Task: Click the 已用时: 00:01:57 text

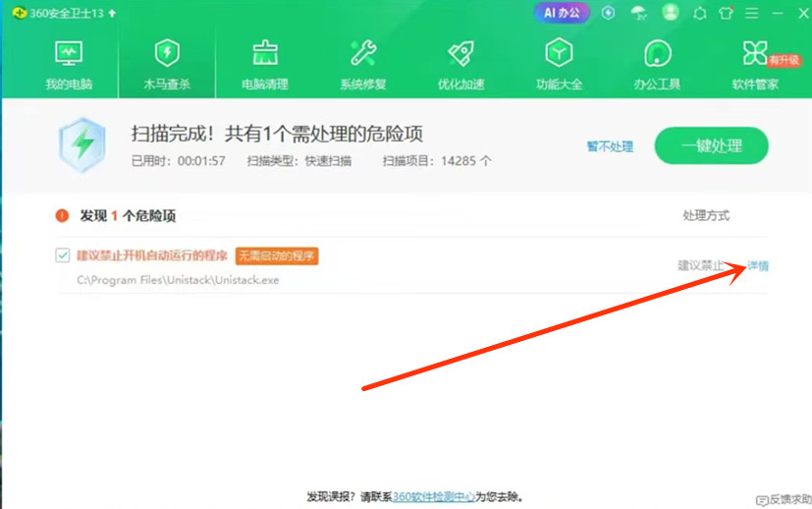Action: coord(178,161)
